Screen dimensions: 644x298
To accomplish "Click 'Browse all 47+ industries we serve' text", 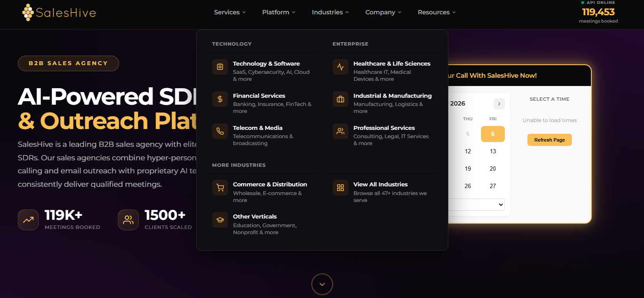I will pos(390,197).
